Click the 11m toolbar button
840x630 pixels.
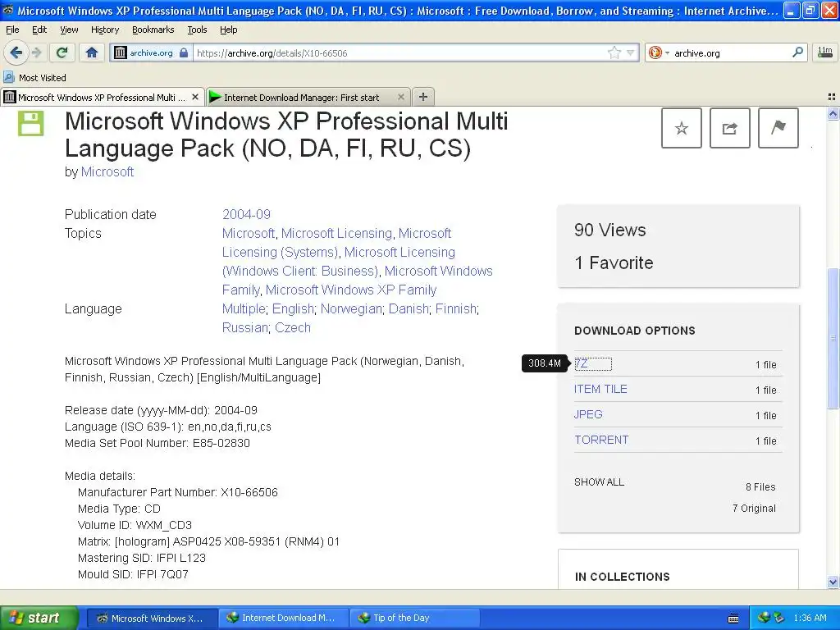[x=824, y=52]
